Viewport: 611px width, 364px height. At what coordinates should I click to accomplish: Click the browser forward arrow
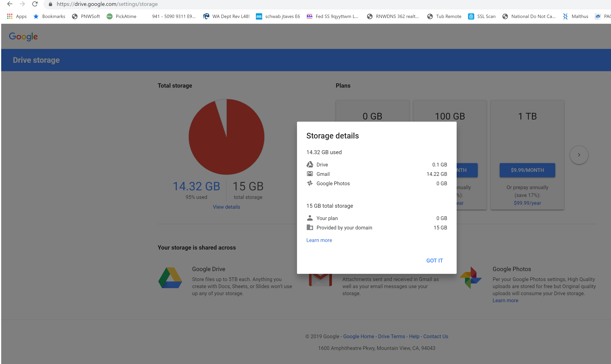22,4
